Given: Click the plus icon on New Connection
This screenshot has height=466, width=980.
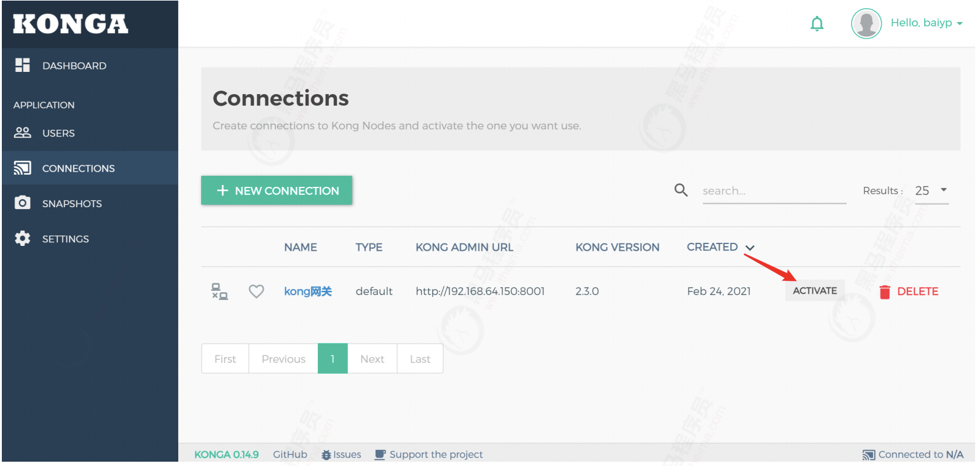Looking at the screenshot, I should coord(223,191).
